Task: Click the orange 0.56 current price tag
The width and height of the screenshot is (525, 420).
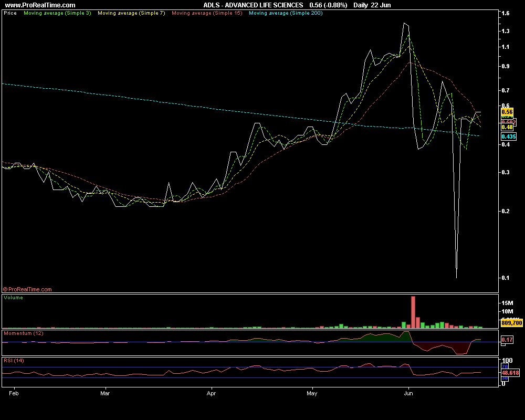Action: (x=507, y=112)
